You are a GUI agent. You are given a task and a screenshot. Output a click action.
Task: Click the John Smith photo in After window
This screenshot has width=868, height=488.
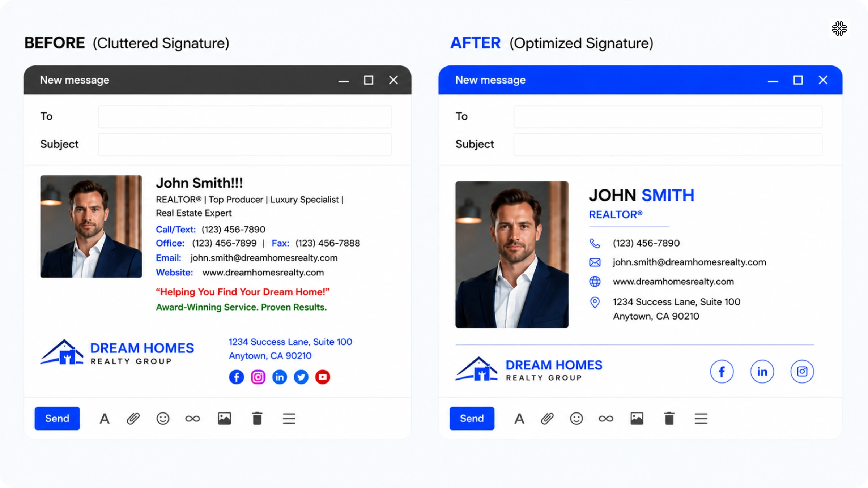pyautogui.click(x=512, y=254)
